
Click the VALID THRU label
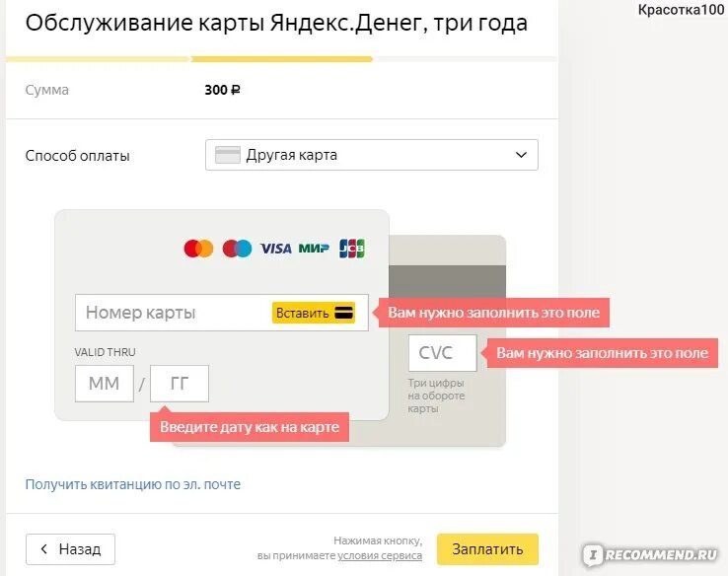click(x=105, y=352)
